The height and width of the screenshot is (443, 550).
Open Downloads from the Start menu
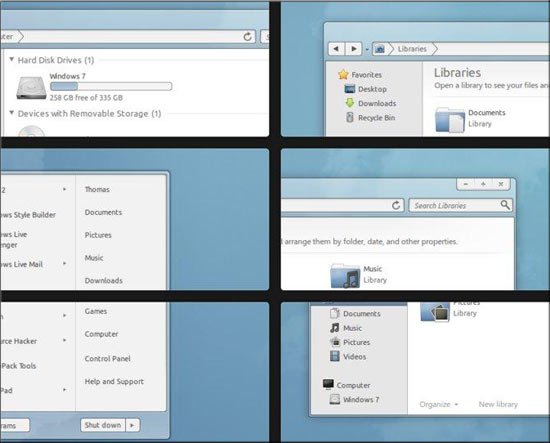pos(103,281)
